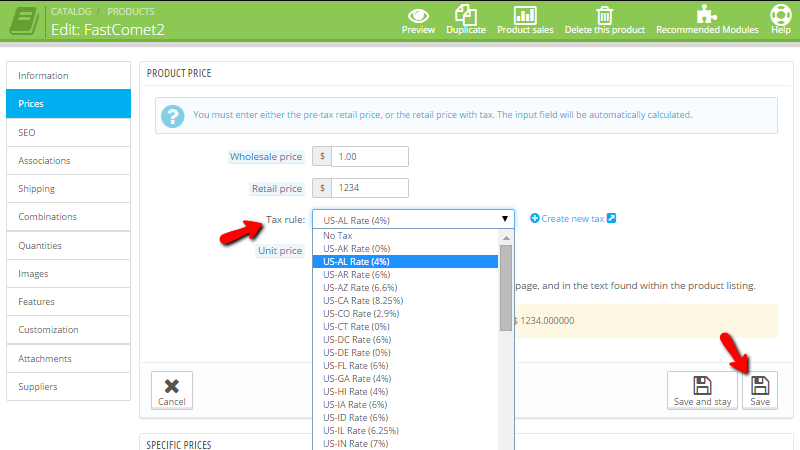800x450 pixels.
Task: Click the tax list scrollbar
Action: pyautogui.click(x=506, y=290)
